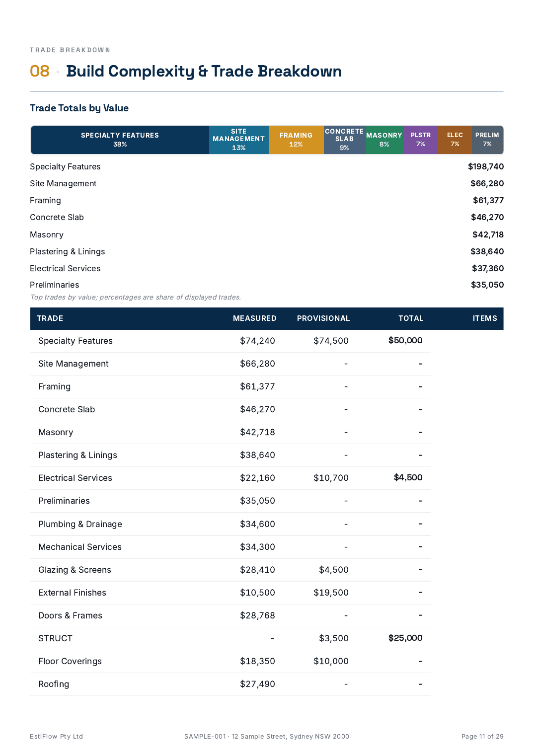
Task: Click the Specialty Features 38% bar segment
Action: click(x=120, y=140)
